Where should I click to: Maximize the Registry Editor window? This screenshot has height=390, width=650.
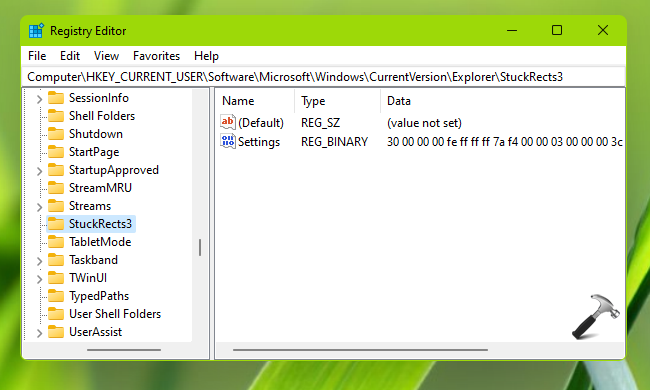pos(557,30)
